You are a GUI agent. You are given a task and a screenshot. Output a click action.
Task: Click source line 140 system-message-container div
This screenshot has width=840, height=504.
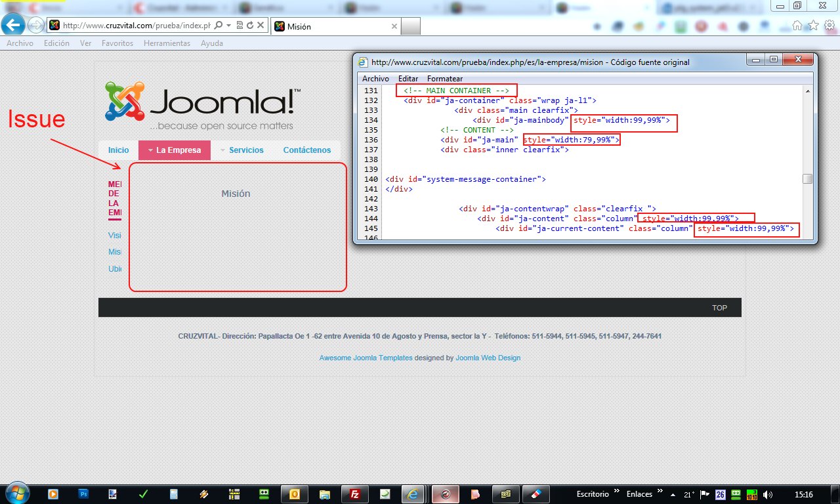pyautogui.click(x=465, y=179)
